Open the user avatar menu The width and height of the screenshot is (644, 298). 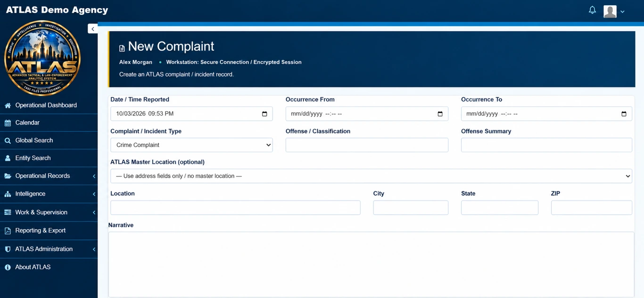(610, 11)
